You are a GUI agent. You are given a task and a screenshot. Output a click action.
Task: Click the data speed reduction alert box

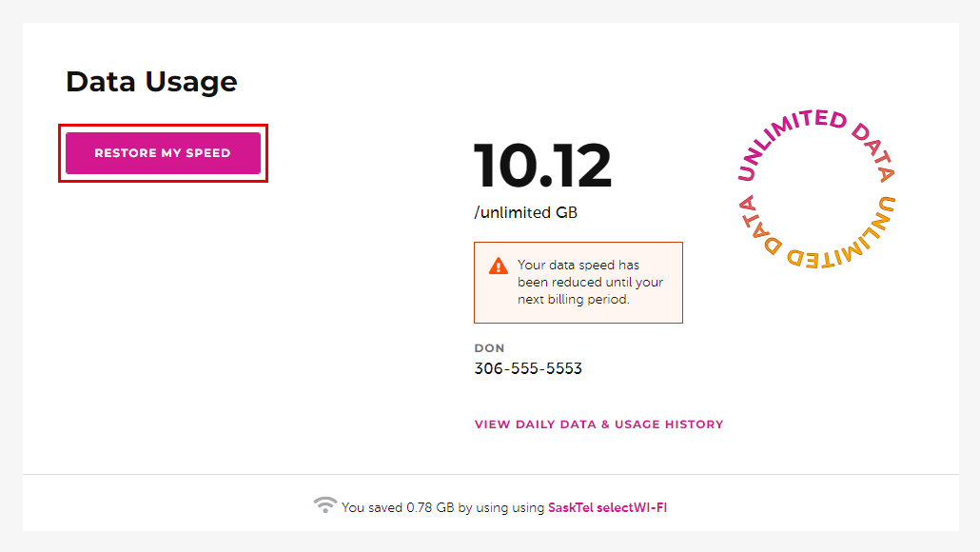pyautogui.click(x=578, y=282)
